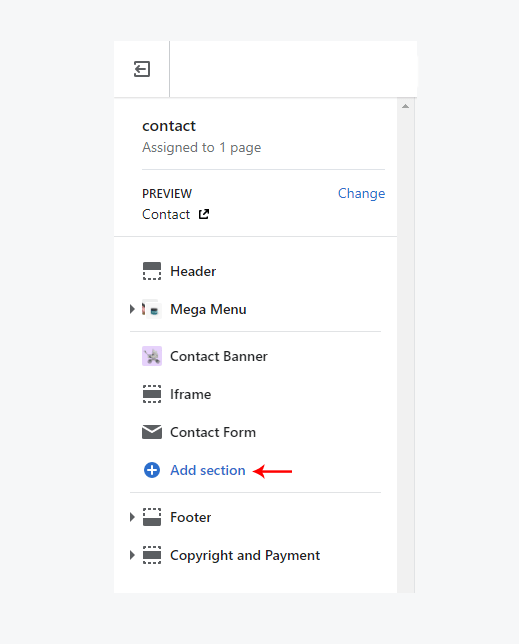
Task: Click the Mega Menu thumbnail icon
Action: point(152,309)
